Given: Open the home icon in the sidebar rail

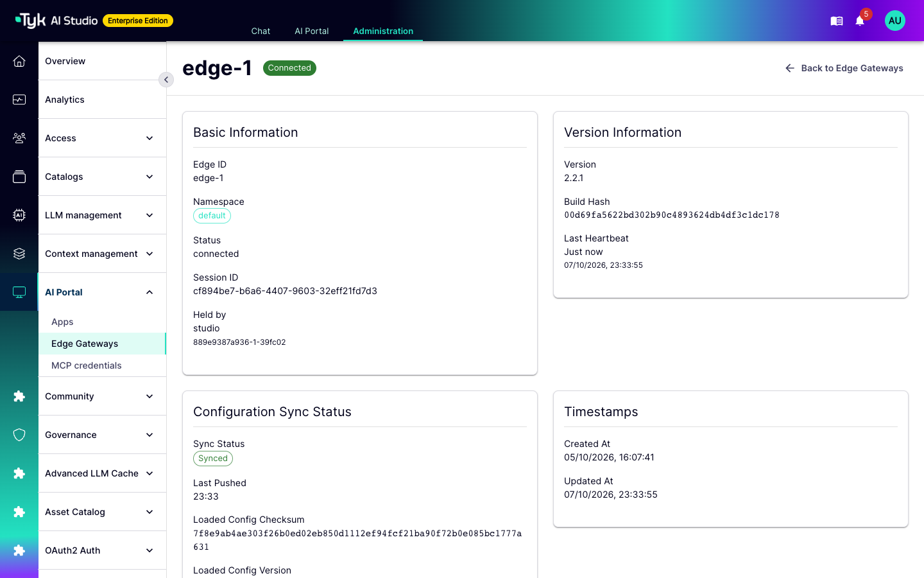Looking at the screenshot, I should click(x=19, y=61).
